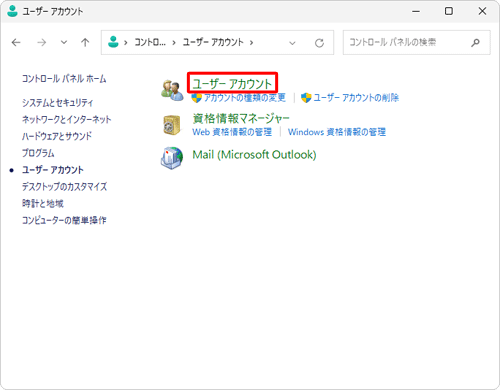The width and height of the screenshot is (500, 390).
Task: Refresh the Control Panel view
Action: coord(319,43)
